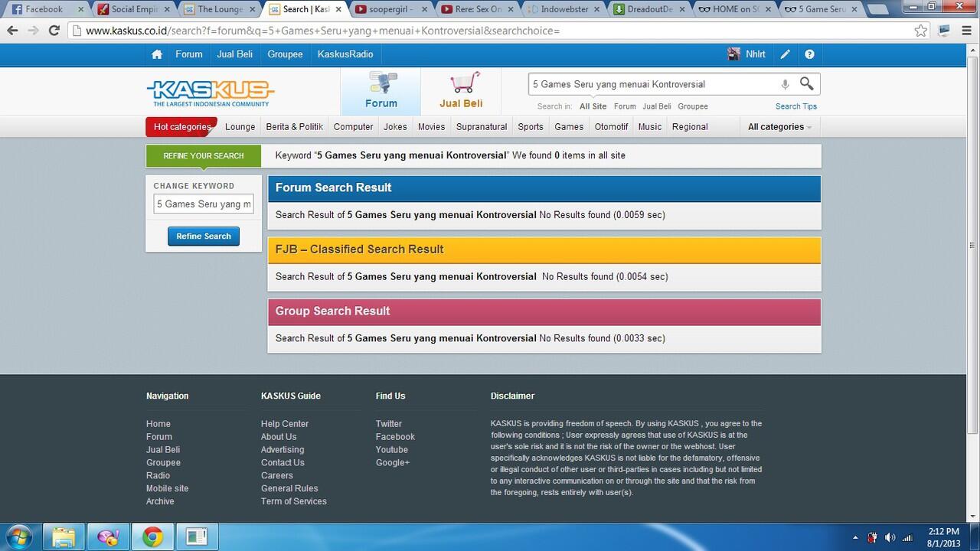
Task: Open Careers footer link
Action: pyautogui.click(x=277, y=475)
